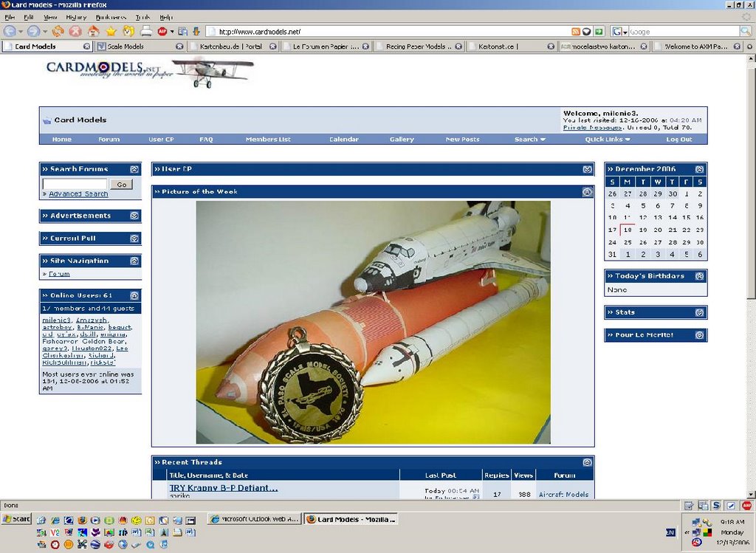The width and height of the screenshot is (756, 553).
Task: Click the red Stop loading icon
Action: [x=75, y=31]
